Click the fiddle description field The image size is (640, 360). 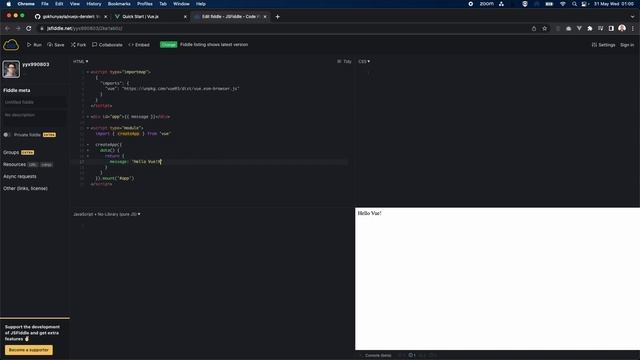34,118
